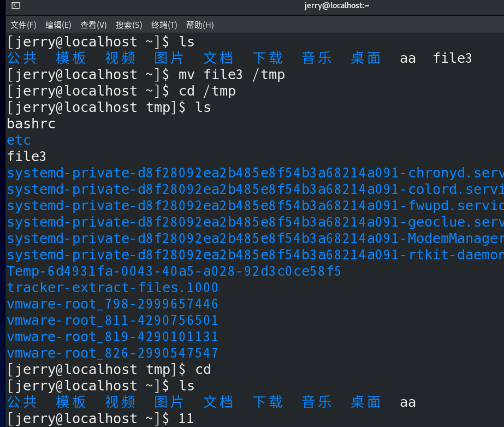Click '音乐' in the last ls output
Screen dimensions: 504x427
click(x=317, y=402)
